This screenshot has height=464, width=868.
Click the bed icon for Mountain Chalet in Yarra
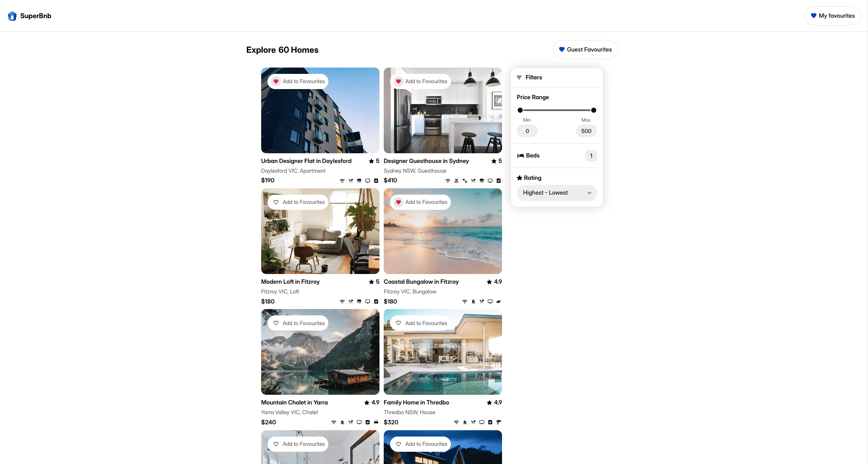point(376,422)
